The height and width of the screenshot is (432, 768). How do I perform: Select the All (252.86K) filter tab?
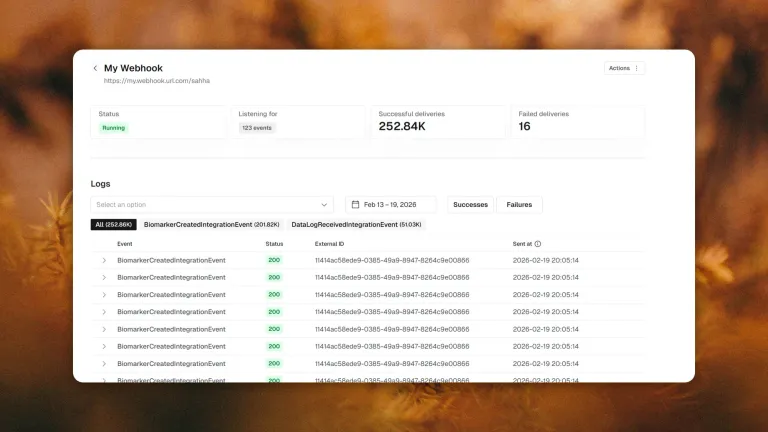click(114, 224)
